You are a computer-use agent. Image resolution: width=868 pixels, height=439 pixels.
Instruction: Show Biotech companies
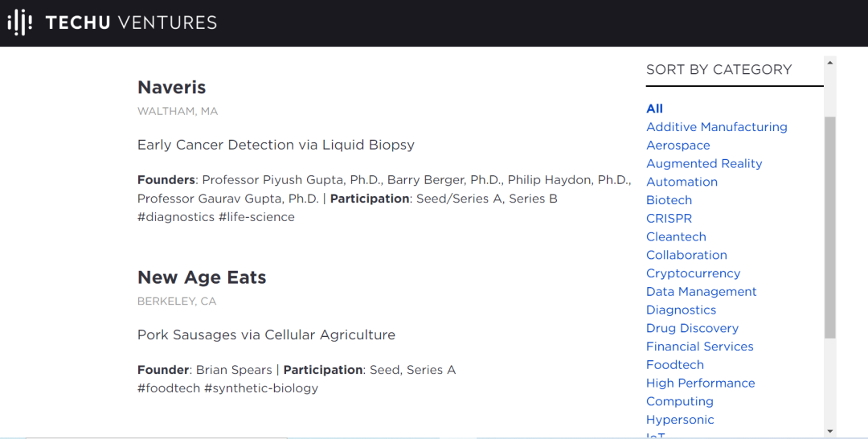pyautogui.click(x=669, y=200)
